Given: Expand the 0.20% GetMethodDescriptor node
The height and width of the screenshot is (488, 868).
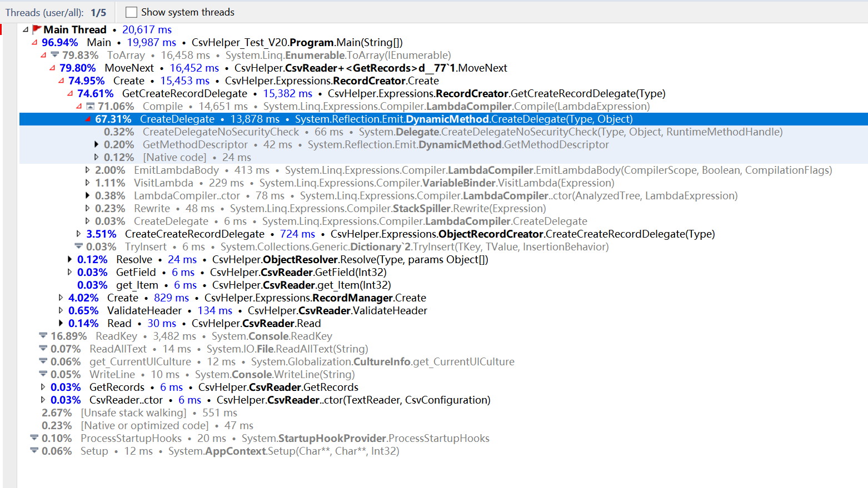Looking at the screenshot, I should click(97, 144).
